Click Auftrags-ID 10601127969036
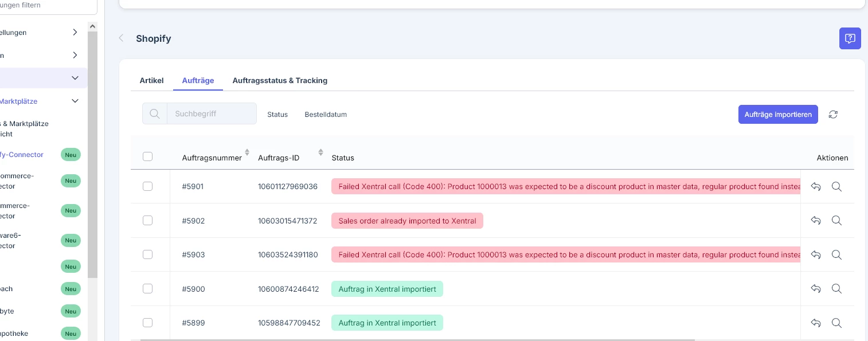Screen dimensions: 868x341 288,187
